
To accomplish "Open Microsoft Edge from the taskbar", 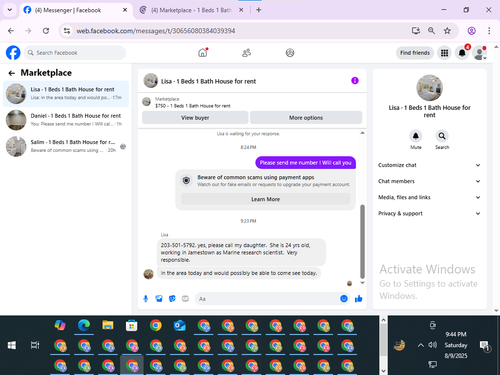I will coord(84,325).
